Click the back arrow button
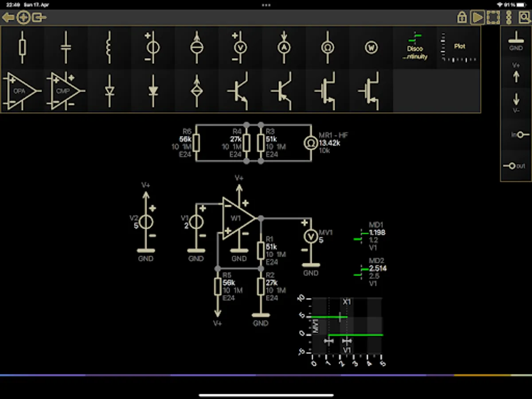 8,18
